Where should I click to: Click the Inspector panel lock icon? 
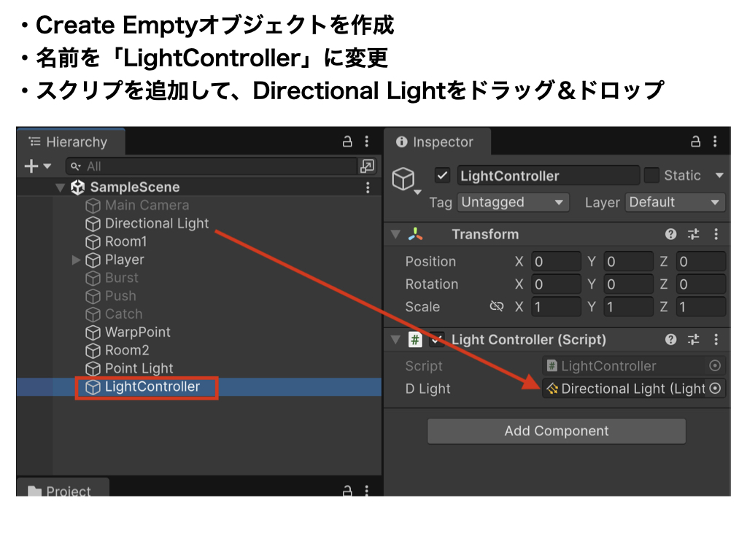[696, 142]
